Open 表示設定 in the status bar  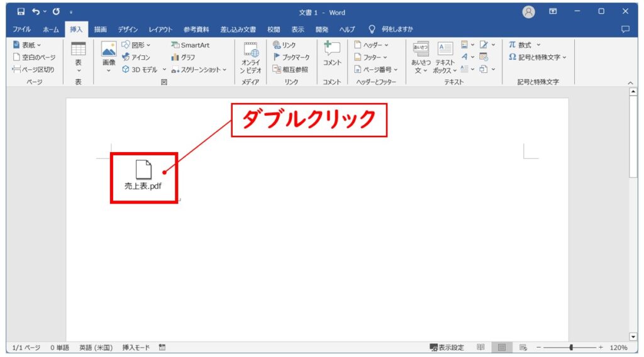pos(447,348)
